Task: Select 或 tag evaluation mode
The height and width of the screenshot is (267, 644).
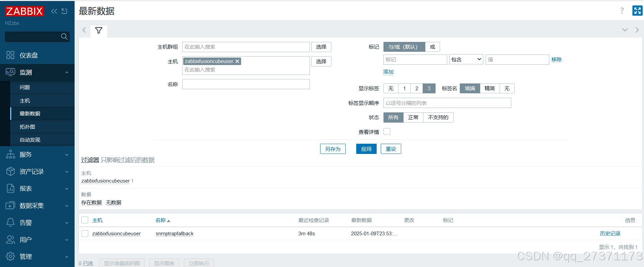Action: [x=433, y=47]
